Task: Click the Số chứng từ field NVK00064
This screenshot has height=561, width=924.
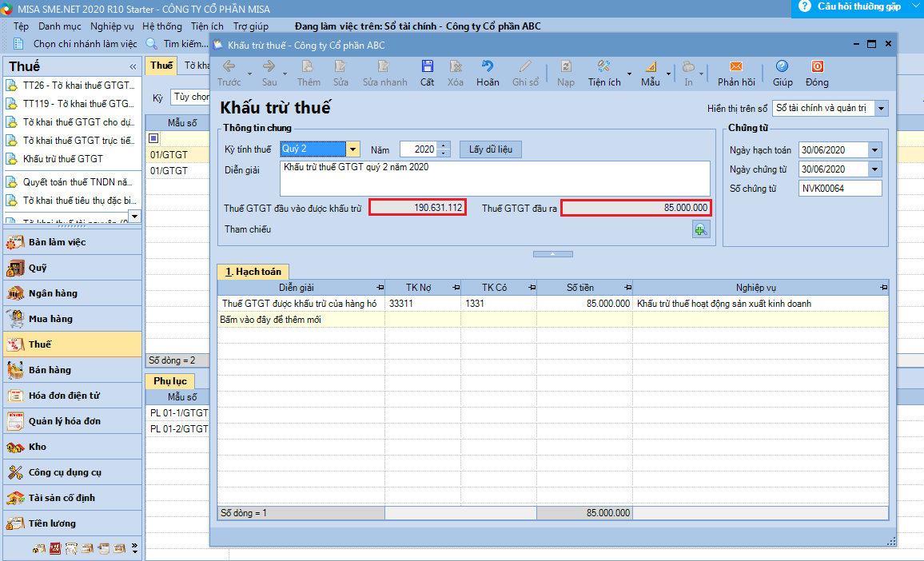Action: tap(840, 189)
